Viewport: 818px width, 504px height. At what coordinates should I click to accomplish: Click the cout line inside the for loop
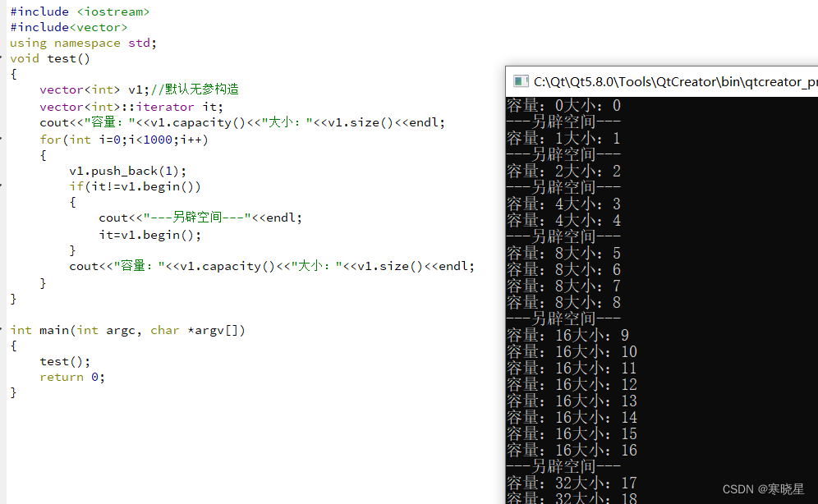(272, 266)
